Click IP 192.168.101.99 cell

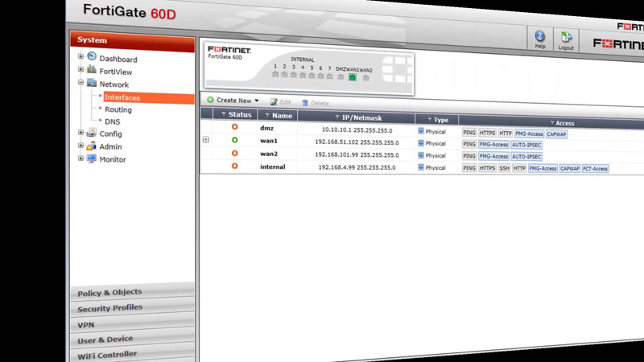point(357,154)
